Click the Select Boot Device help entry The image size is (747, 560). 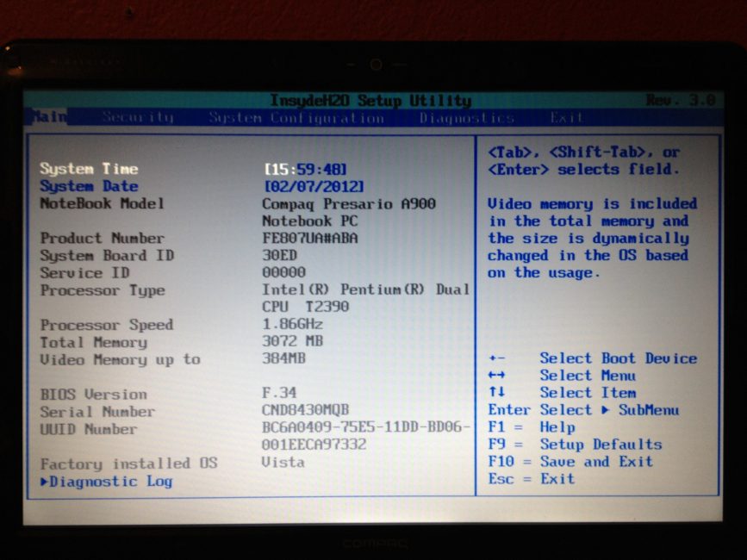coord(593,358)
